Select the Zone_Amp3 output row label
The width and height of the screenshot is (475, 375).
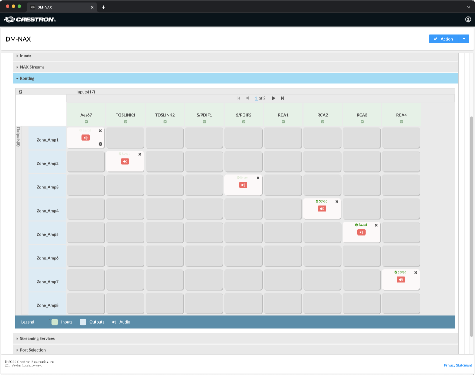pos(48,187)
